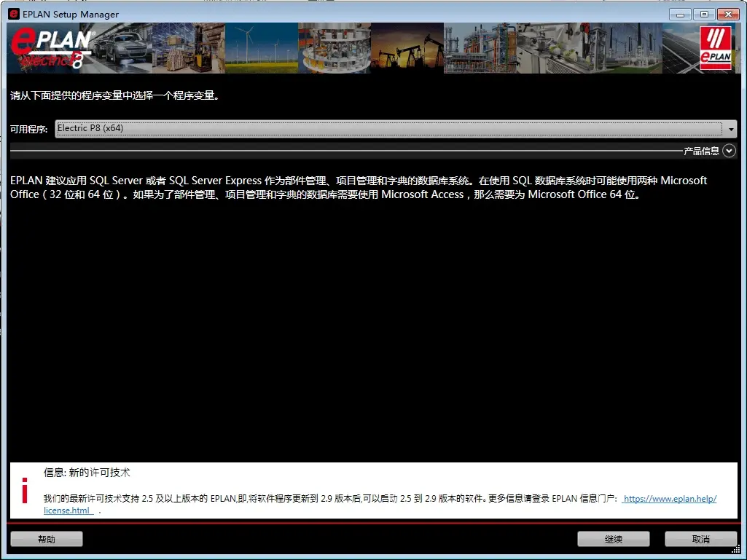The height and width of the screenshot is (560, 747).
Task: Click the oil pumpjack banner image
Action: (x=407, y=48)
